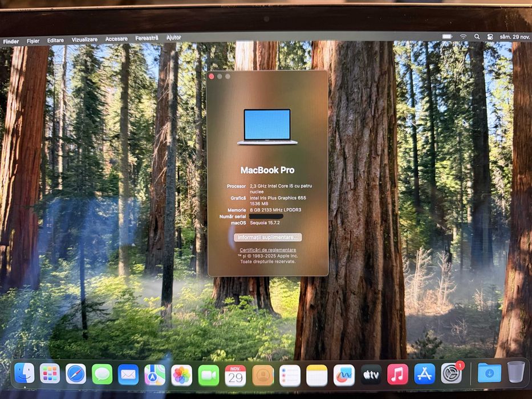The image size is (532, 399).
Task: Select memory text 8 GB 2133 MHz LPDDR3
Action: tap(275, 210)
